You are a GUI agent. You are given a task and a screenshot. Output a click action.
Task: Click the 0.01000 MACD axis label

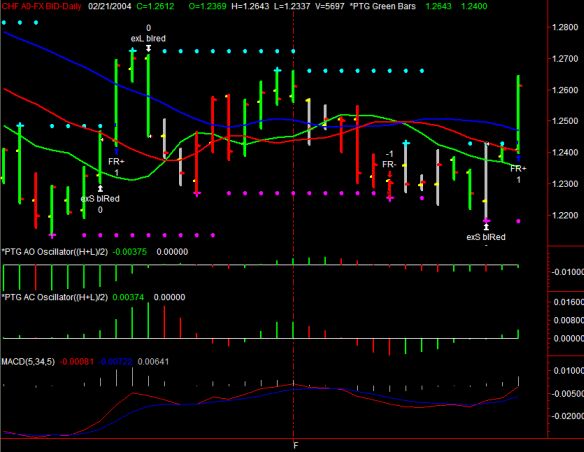[x=568, y=370]
